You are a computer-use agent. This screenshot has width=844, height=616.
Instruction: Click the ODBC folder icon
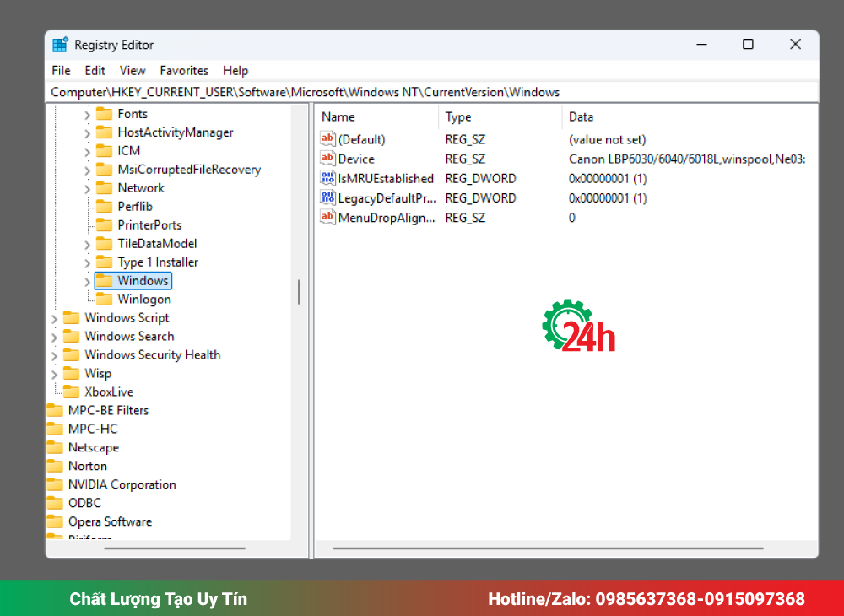54,503
